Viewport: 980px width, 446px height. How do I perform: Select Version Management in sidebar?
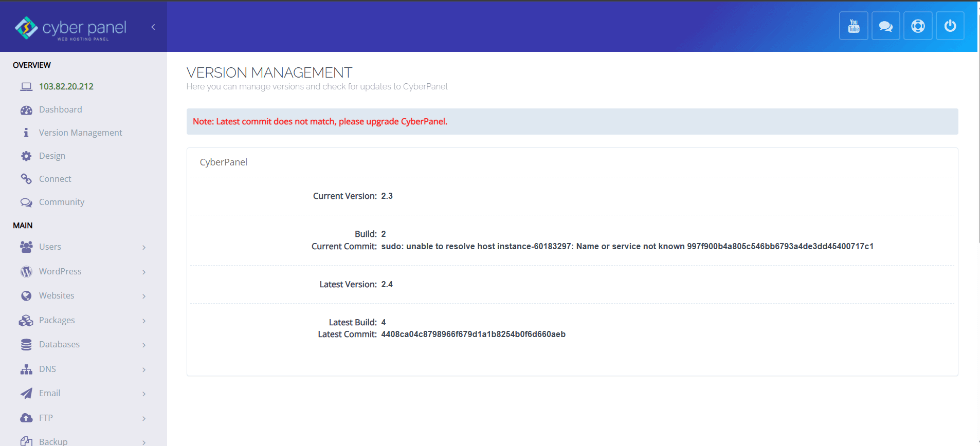pos(80,133)
